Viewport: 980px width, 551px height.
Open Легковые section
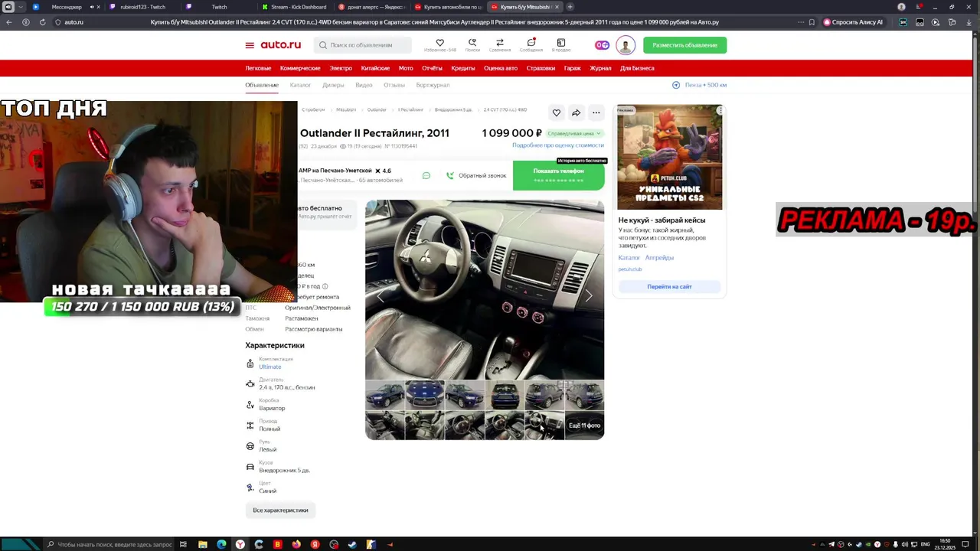tap(258, 68)
